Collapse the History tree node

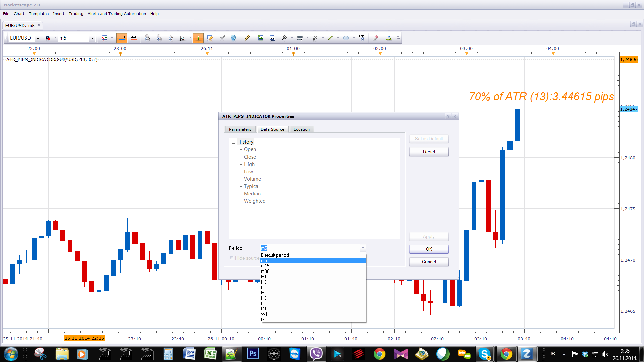point(234,142)
